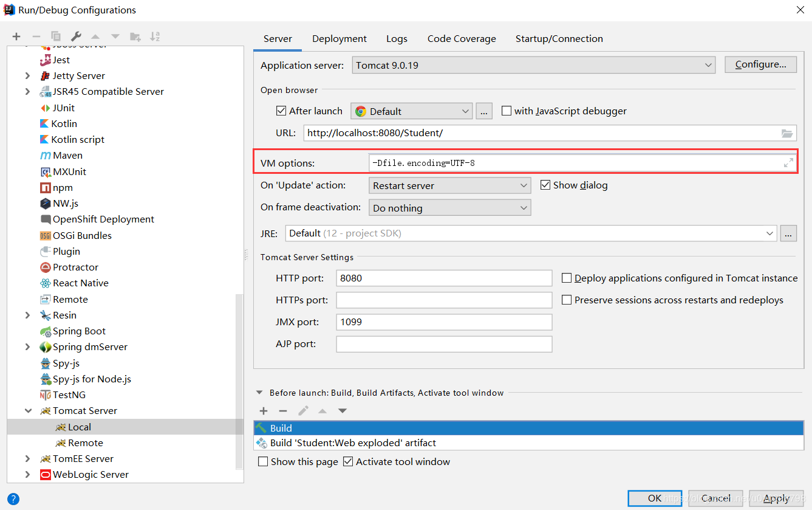Add a new Before launch task
The image size is (812, 510).
264,411
